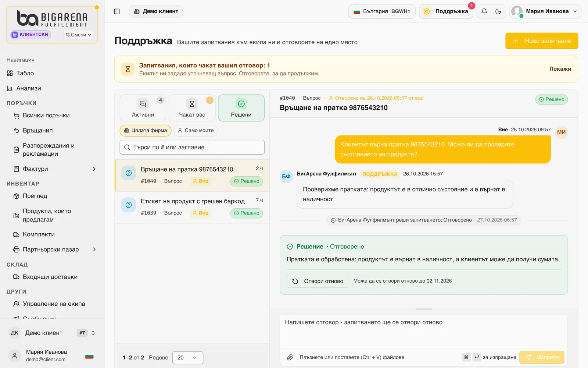Click the КЛИЕНТСКИ badge

(x=31, y=35)
